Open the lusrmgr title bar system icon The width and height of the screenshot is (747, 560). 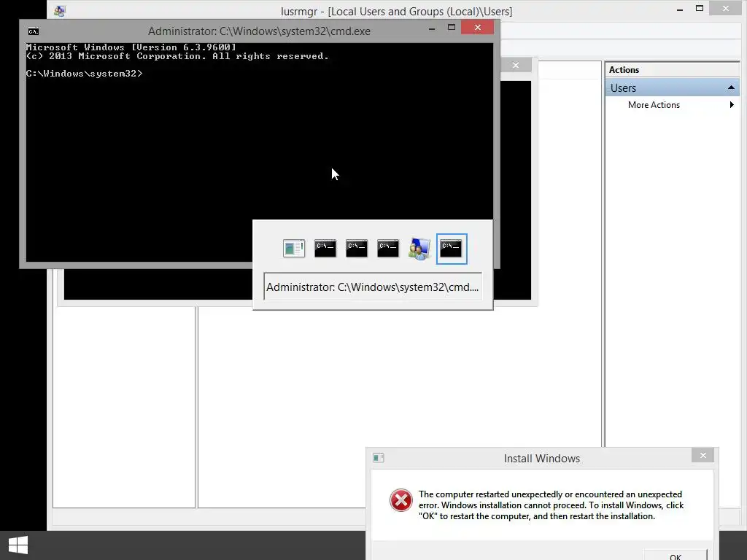tap(60, 11)
